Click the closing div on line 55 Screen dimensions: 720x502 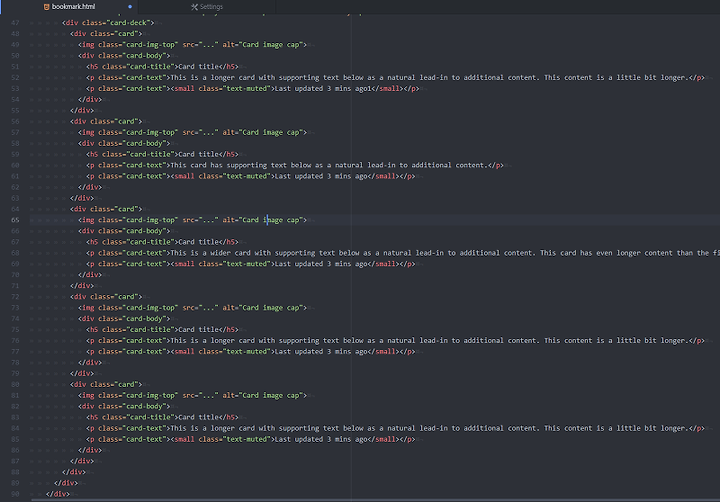82,111
